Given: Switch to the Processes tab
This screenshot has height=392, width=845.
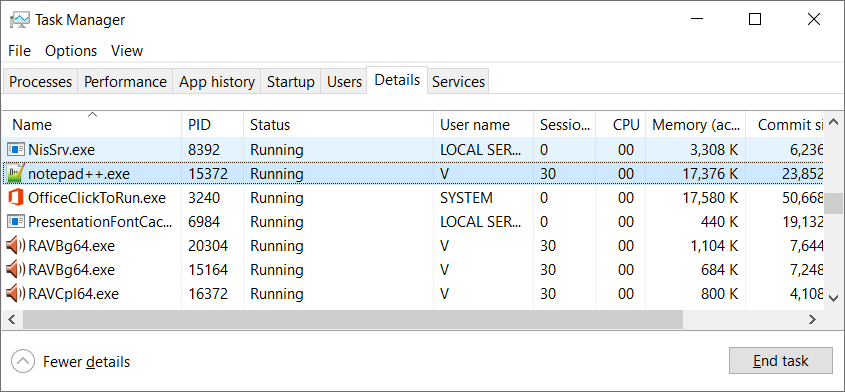Looking at the screenshot, I should pos(40,81).
